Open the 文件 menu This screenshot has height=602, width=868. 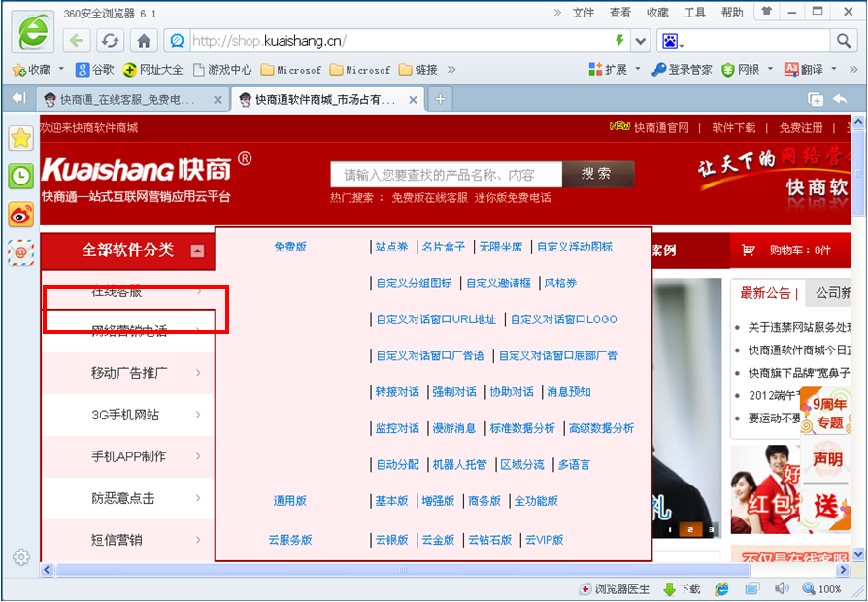[x=583, y=13]
